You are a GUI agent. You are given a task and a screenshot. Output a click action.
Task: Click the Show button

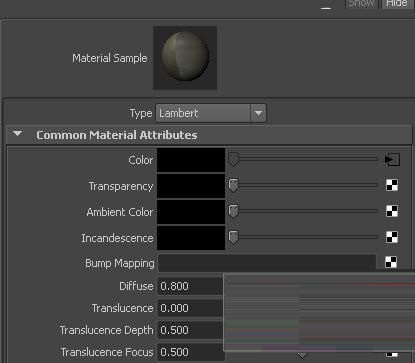[x=361, y=4]
